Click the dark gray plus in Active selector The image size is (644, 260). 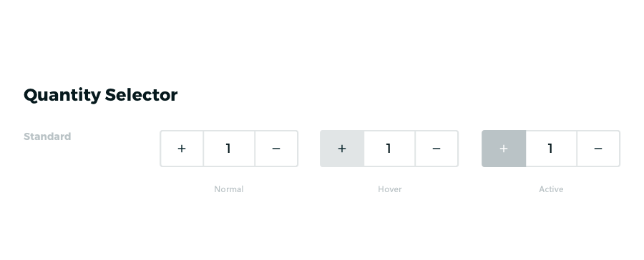point(504,149)
